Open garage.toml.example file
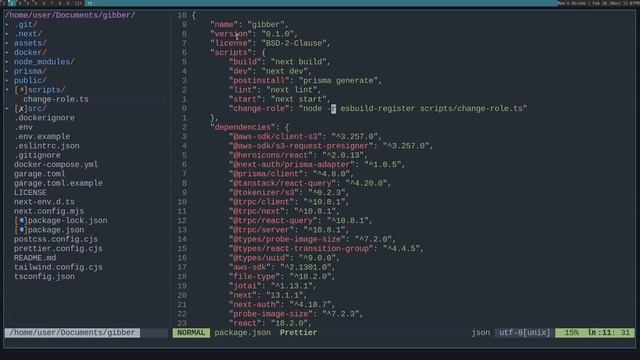 pos(58,183)
